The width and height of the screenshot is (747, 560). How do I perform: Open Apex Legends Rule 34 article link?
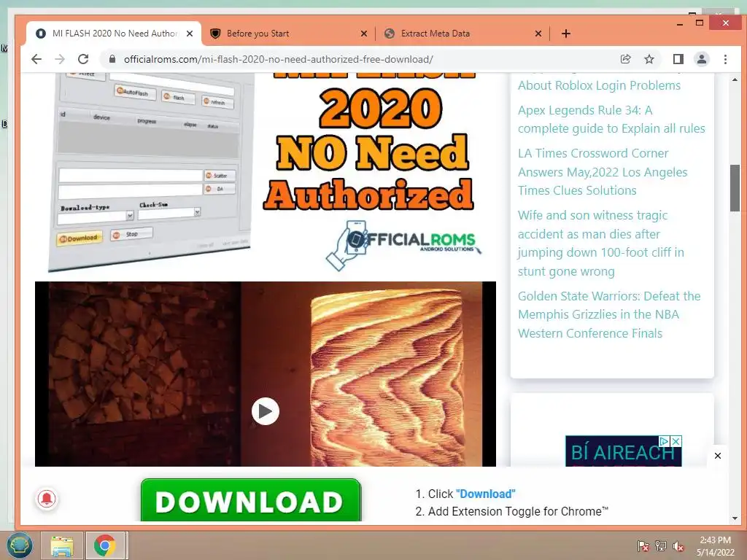click(611, 119)
